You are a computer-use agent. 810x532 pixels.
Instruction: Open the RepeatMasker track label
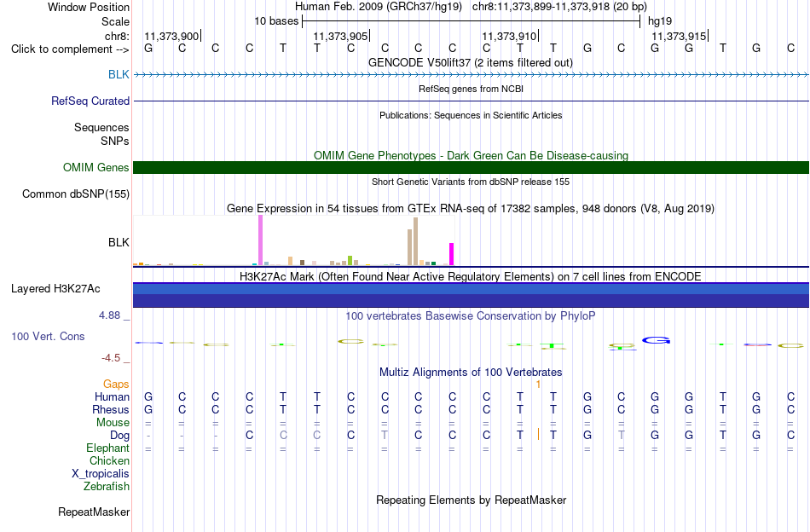pyautogui.click(x=94, y=512)
